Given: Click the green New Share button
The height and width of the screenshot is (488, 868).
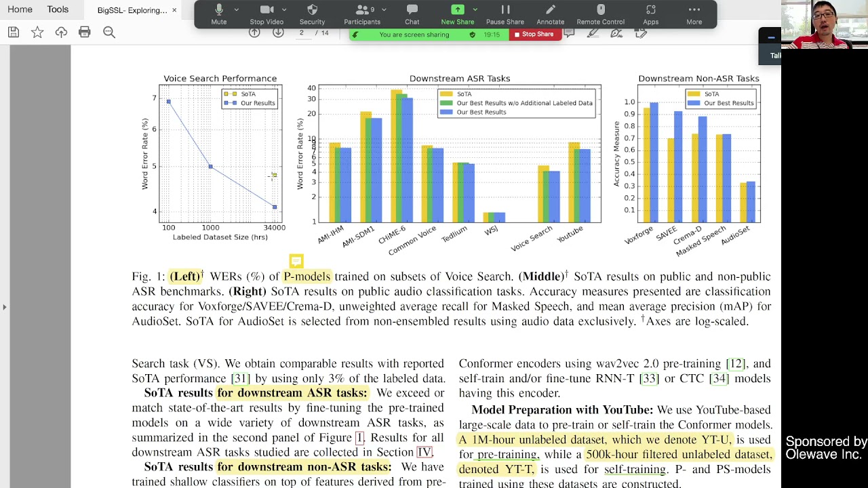Looking at the screenshot, I should pyautogui.click(x=458, y=14).
